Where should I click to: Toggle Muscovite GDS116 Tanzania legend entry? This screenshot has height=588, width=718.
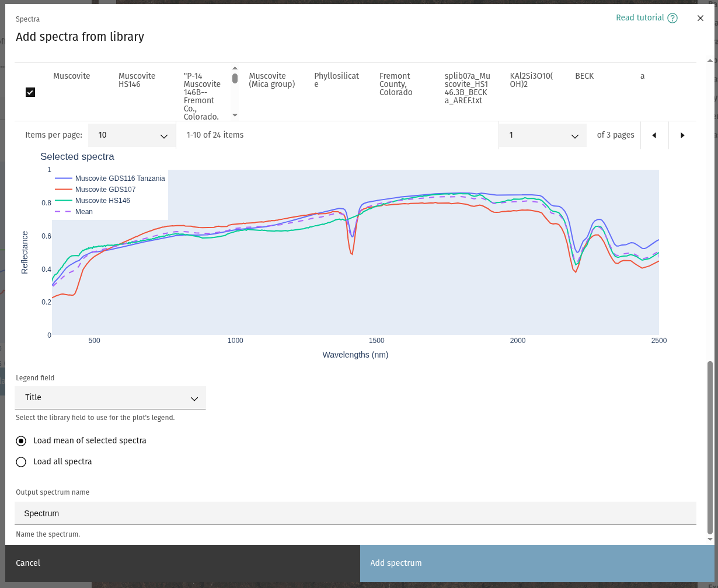click(120, 178)
